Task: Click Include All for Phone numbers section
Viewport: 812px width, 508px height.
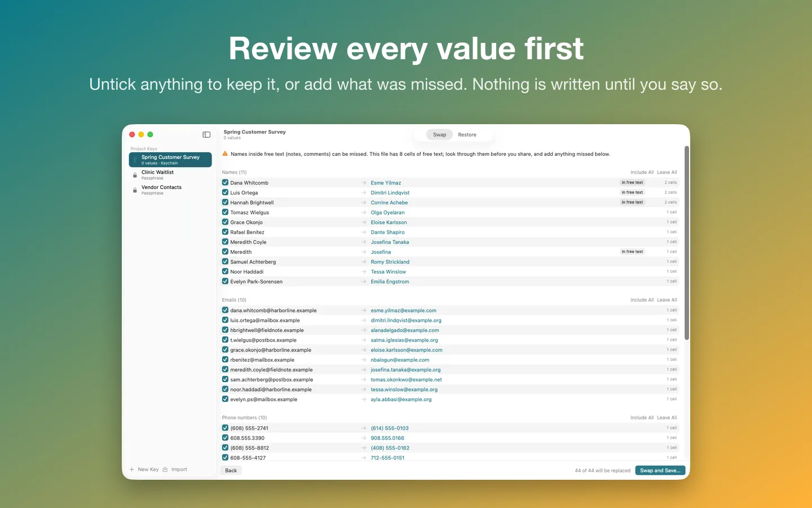Action: click(x=642, y=418)
